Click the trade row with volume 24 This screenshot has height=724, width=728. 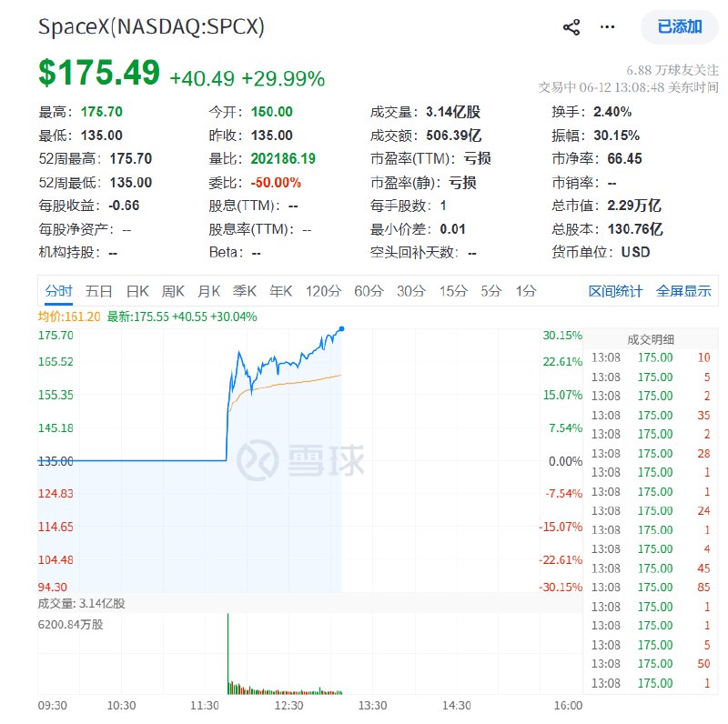coord(651,511)
